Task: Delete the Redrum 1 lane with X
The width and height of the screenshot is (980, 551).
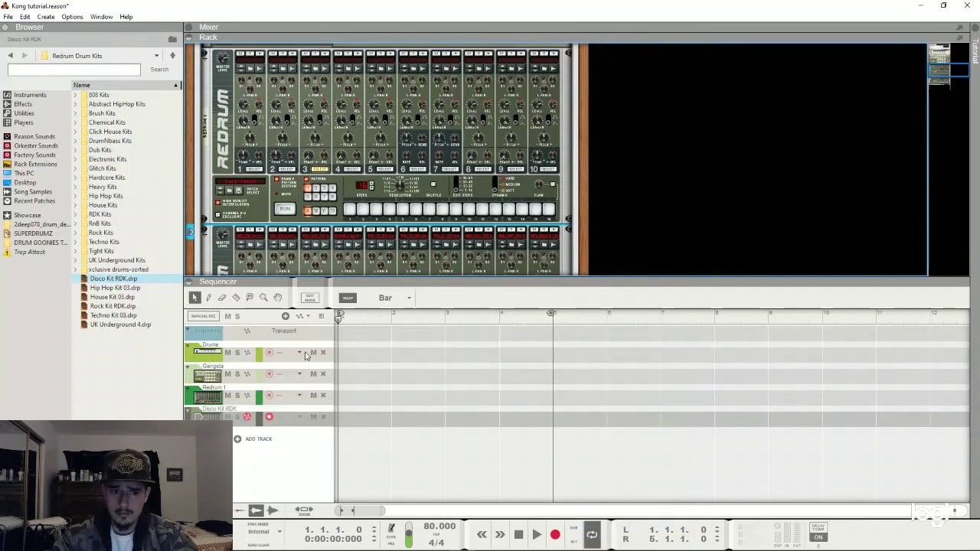Action: click(x=323, y=396)
